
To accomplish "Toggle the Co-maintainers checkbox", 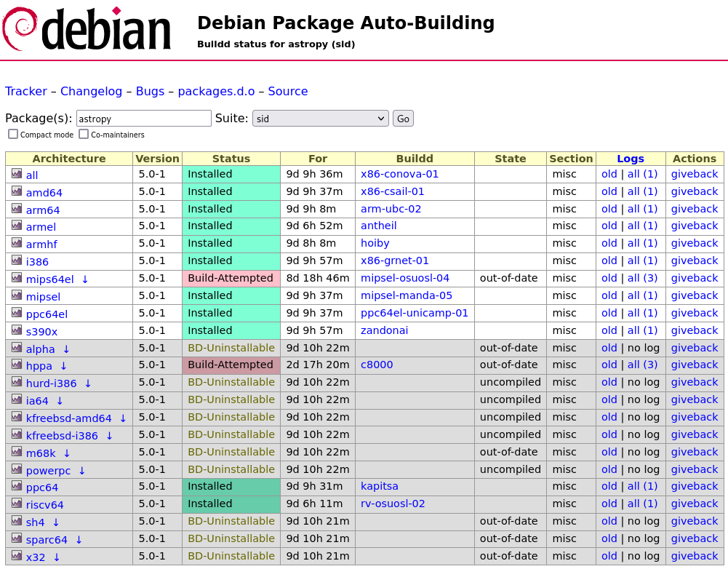I will coord(84,134).
